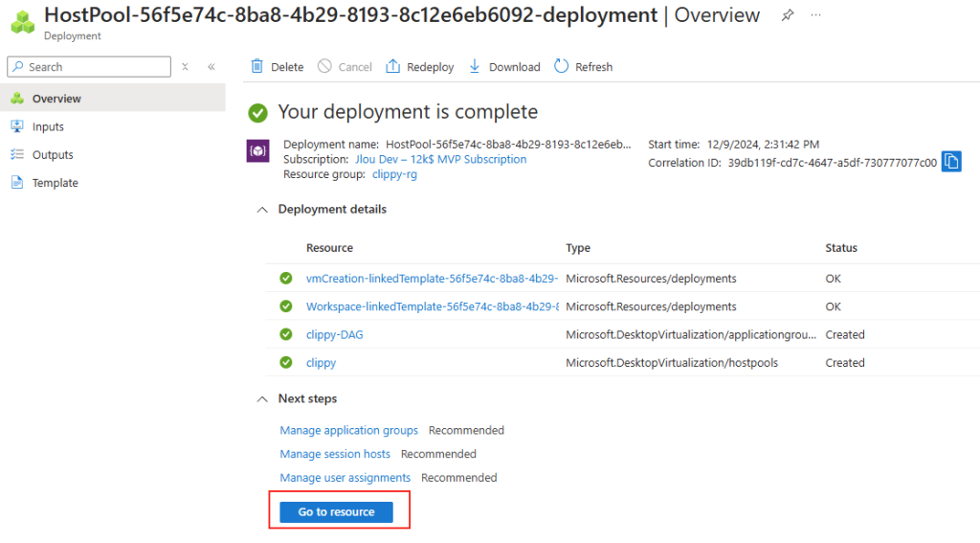
Task: Click the sidebar Search input field
Action: pos(89,67)
